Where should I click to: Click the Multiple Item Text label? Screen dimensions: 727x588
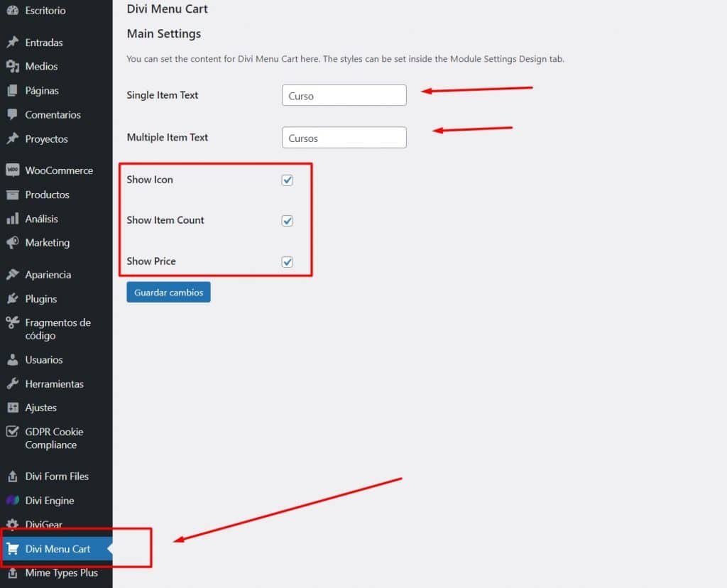point(168,137)
